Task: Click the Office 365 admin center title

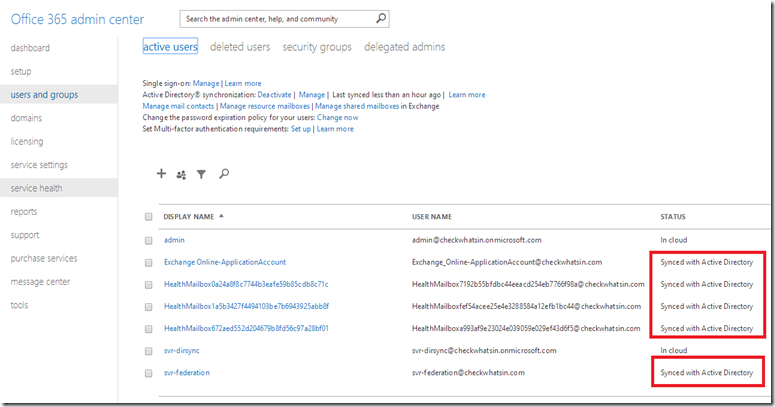Action: tap(77, 19)
